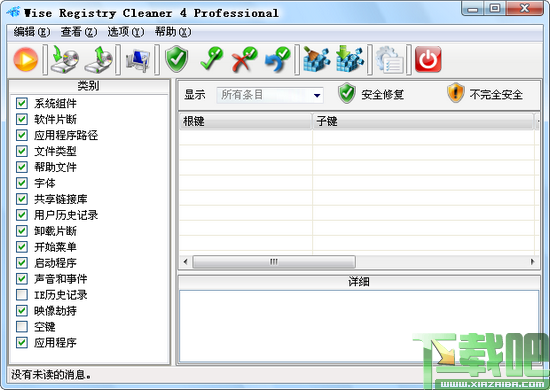Start scan with orange play icon
The image size is (550, 390).
click(26, 59)
